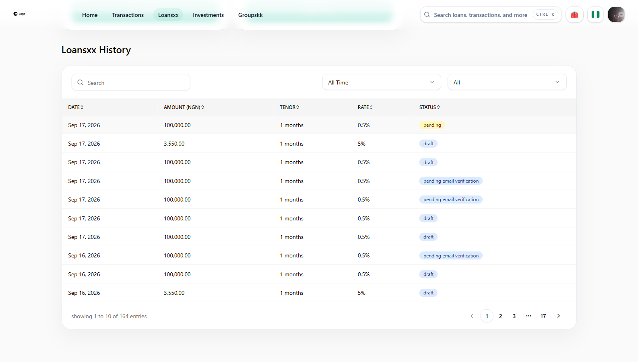Click the magnifier icon in global search

pyautogui.click(x=427, y=14)
